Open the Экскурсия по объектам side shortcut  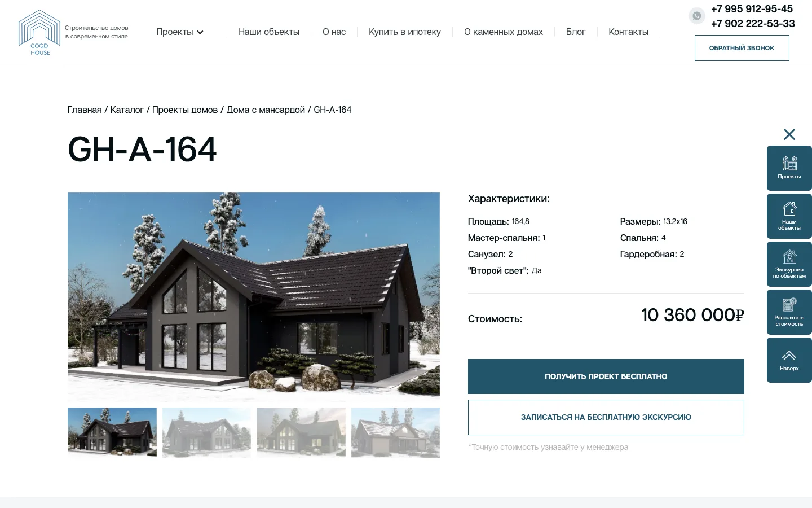coord(789,264)
